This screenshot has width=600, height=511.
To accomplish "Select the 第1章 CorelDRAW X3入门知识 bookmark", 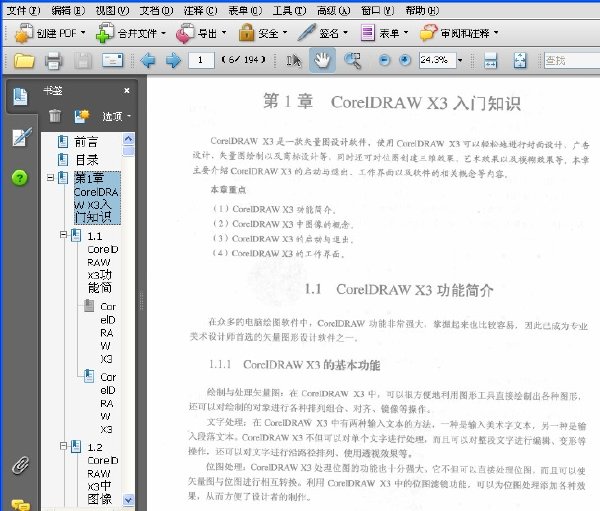I will 97,198.
